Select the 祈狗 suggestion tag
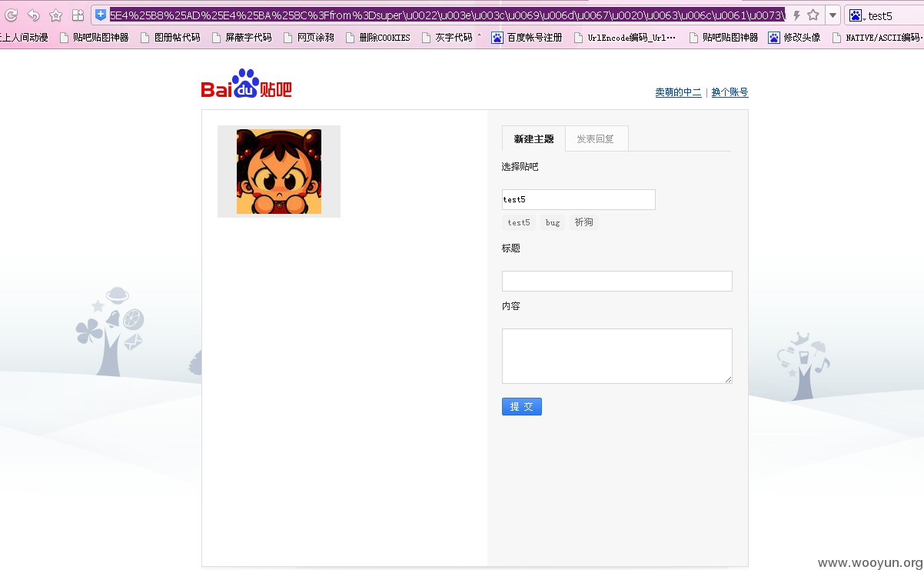The image size is (924, 570). pyautogui.click(x=584, y=222)
